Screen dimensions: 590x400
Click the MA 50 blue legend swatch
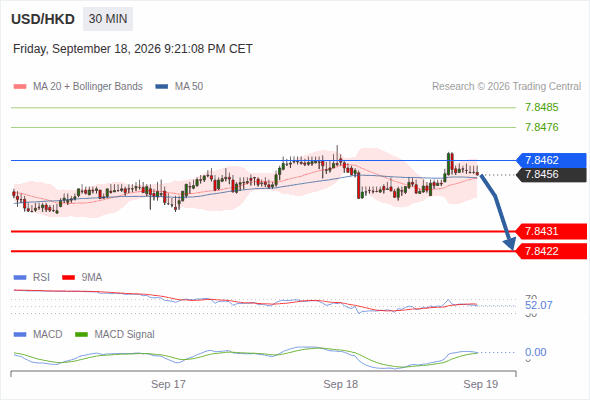162,87
